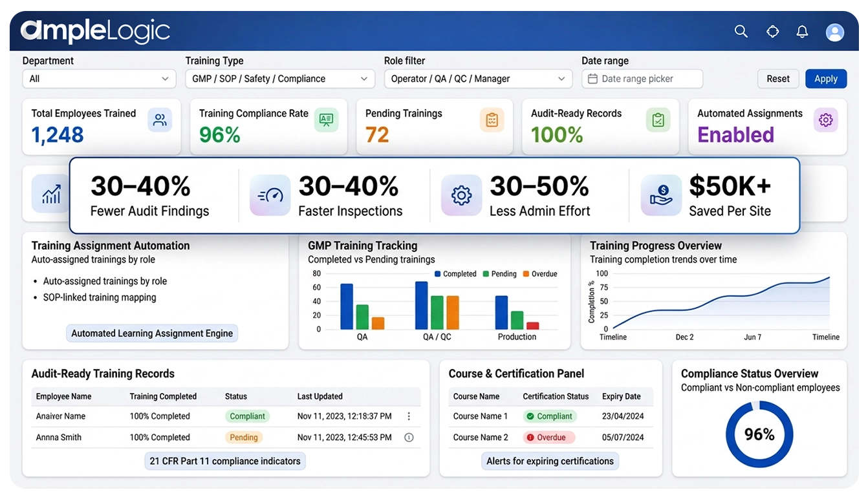Viewport: 868px width, 499px height.
Task: Click the search magnifier icon in header
Action: pos(741,32)
